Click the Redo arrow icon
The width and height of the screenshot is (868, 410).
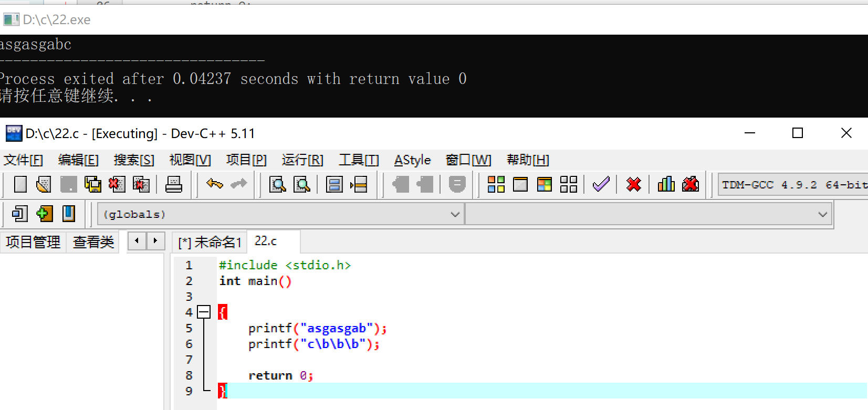pos(239,184)
